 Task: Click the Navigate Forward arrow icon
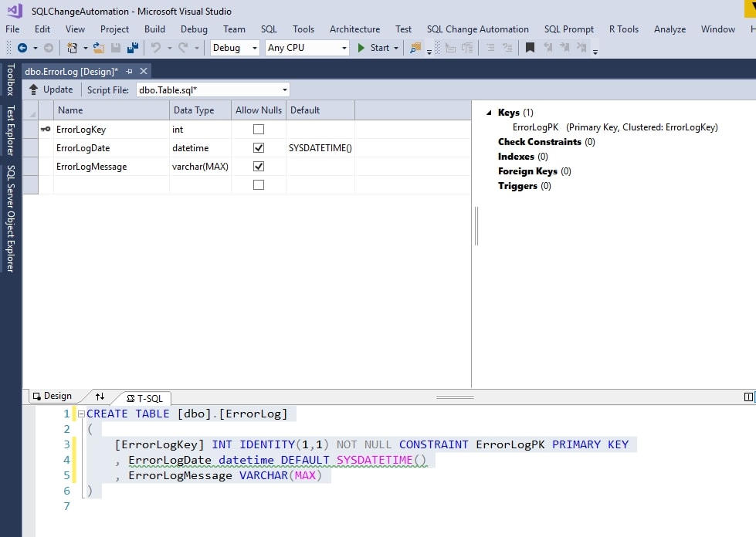pos(49,48)
